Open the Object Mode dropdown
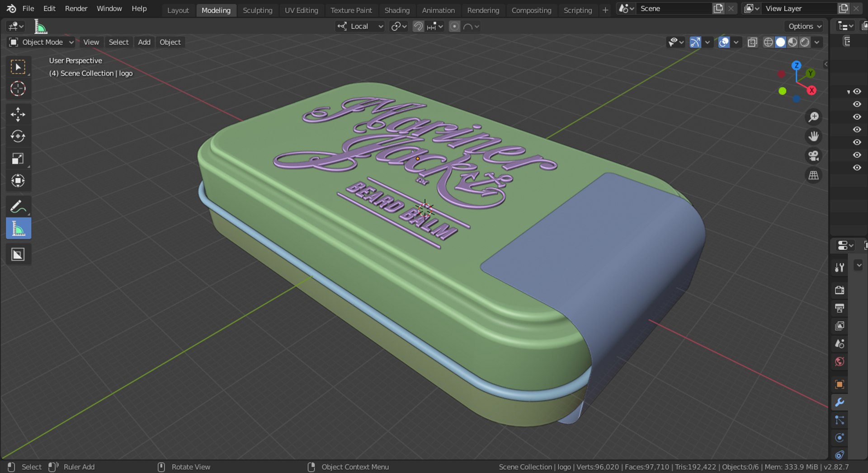868x473 pixels. (41, 42)
